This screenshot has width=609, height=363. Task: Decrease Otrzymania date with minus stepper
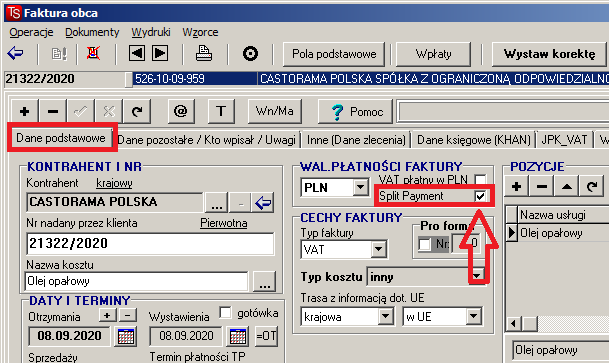128,315
